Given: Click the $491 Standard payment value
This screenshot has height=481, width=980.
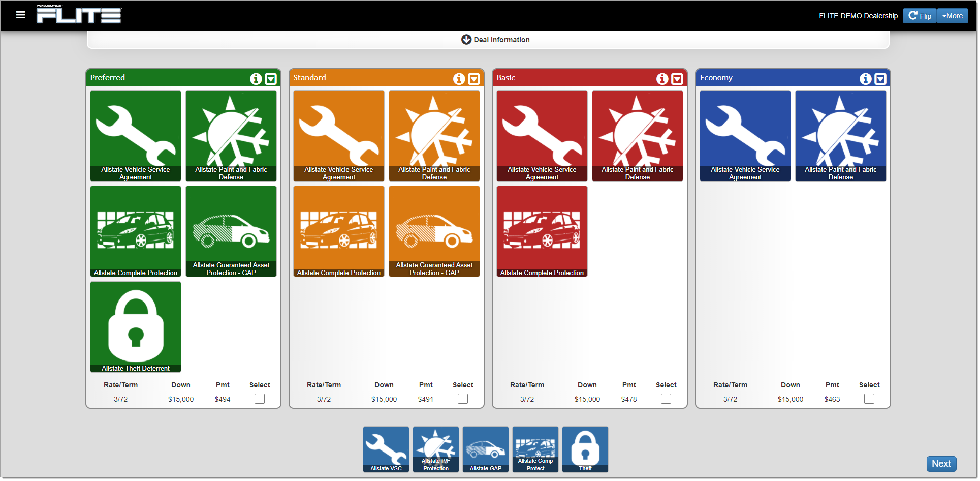Looking at the screenshot, I should coord(426,399).
